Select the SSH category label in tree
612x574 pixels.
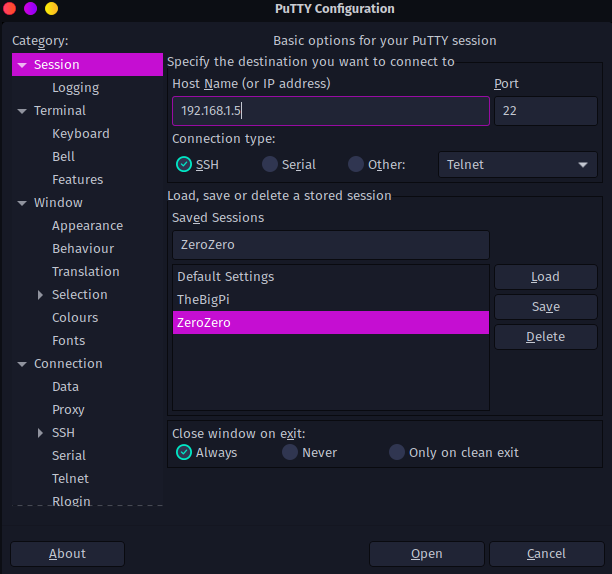click(63, 433)
